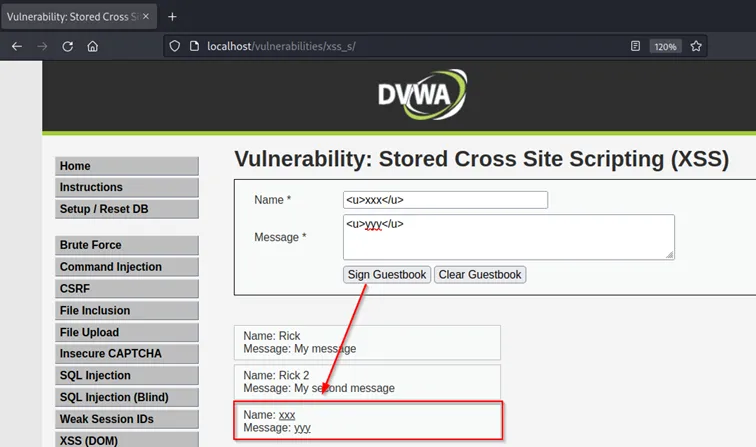Click the Sign Guestbook button
This screenshot has height=447, width=756.
387,274
